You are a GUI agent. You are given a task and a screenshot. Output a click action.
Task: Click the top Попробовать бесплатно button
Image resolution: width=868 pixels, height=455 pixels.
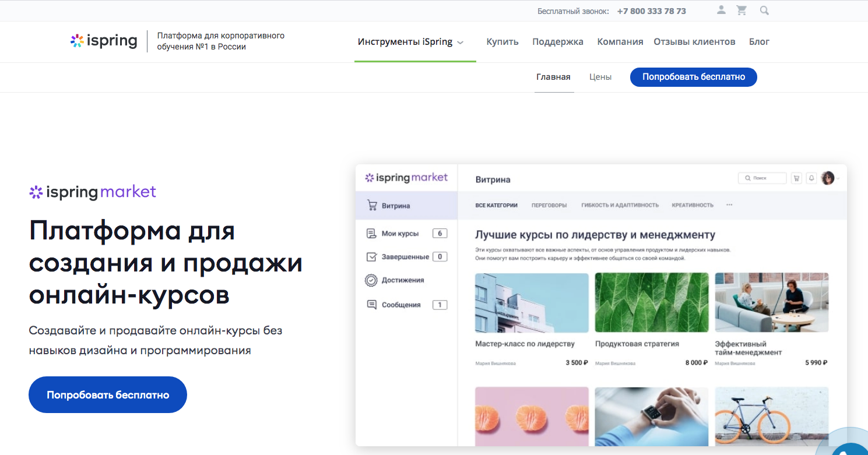(694, 77)
